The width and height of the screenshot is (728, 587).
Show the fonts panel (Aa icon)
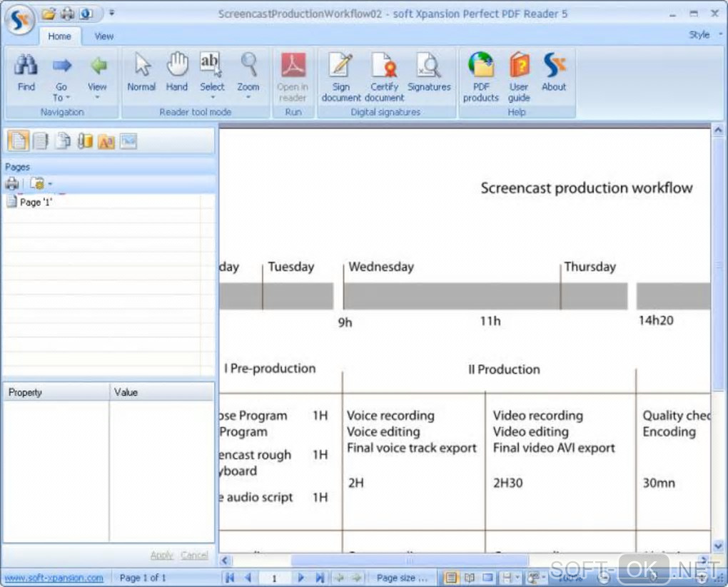click(106, 141)
